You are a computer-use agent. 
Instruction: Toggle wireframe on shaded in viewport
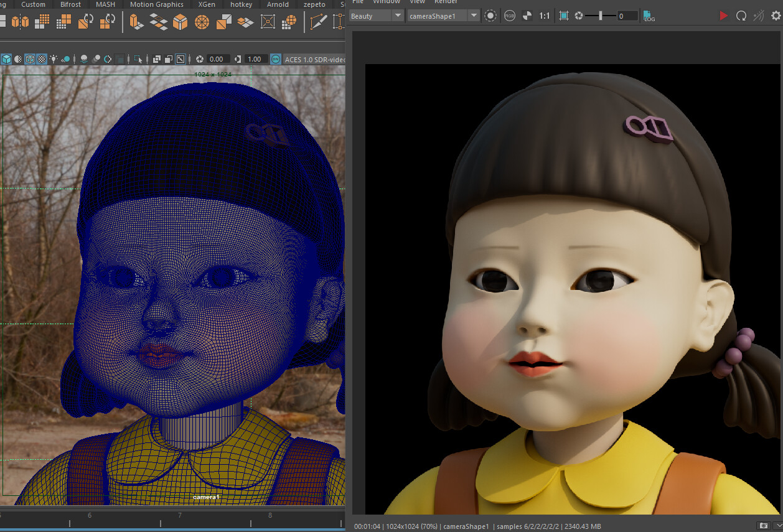[x=30, y=59]
